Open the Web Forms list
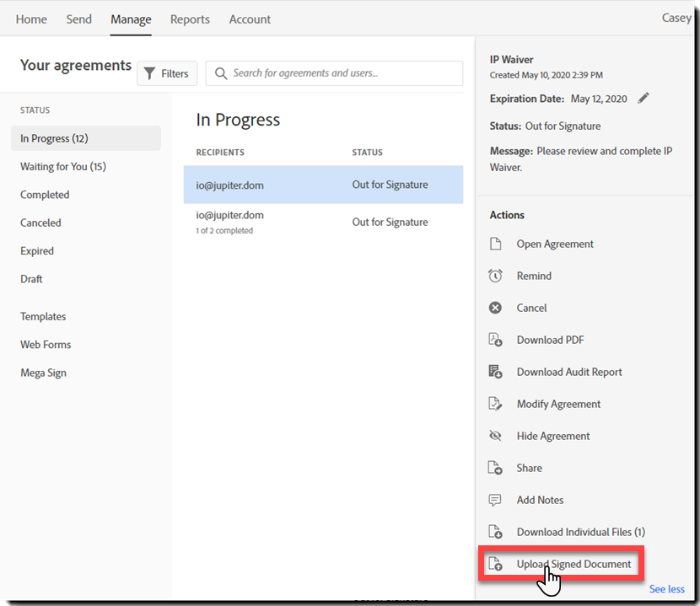The width and height of the screenshot is (700, 606). tap(46, 344)
